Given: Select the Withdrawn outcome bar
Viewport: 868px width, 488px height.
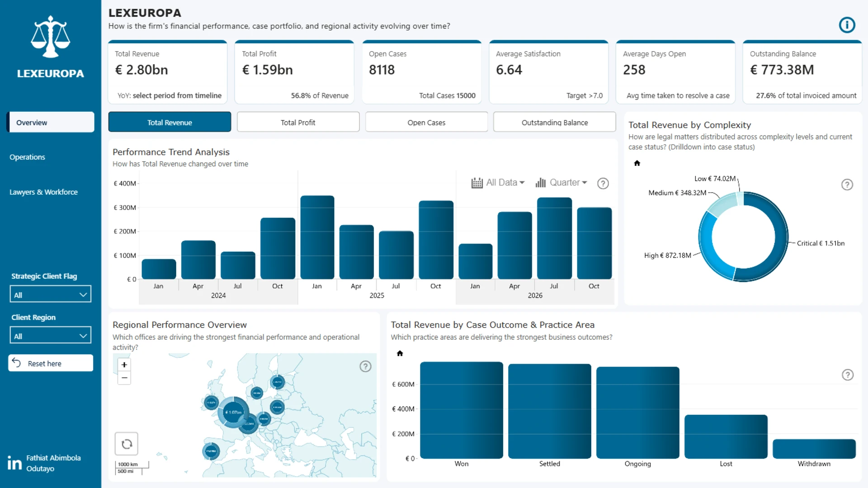Looking at the screenshot, I should tap(814, 449).
